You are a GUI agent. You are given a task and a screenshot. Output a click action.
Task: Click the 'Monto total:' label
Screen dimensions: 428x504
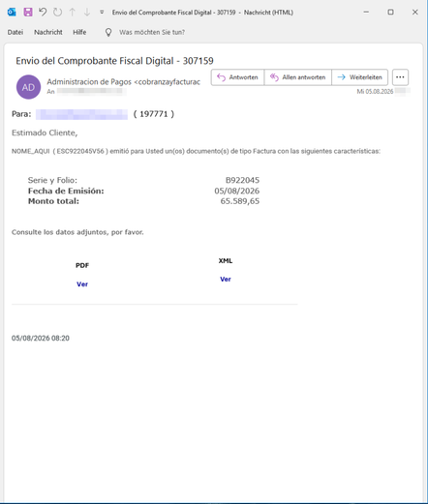point(53,201)
